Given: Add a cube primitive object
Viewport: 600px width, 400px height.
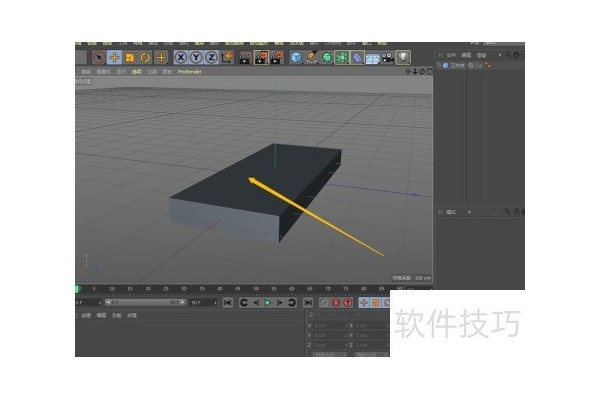Looking at the screenshot, I should coord(296,58).
